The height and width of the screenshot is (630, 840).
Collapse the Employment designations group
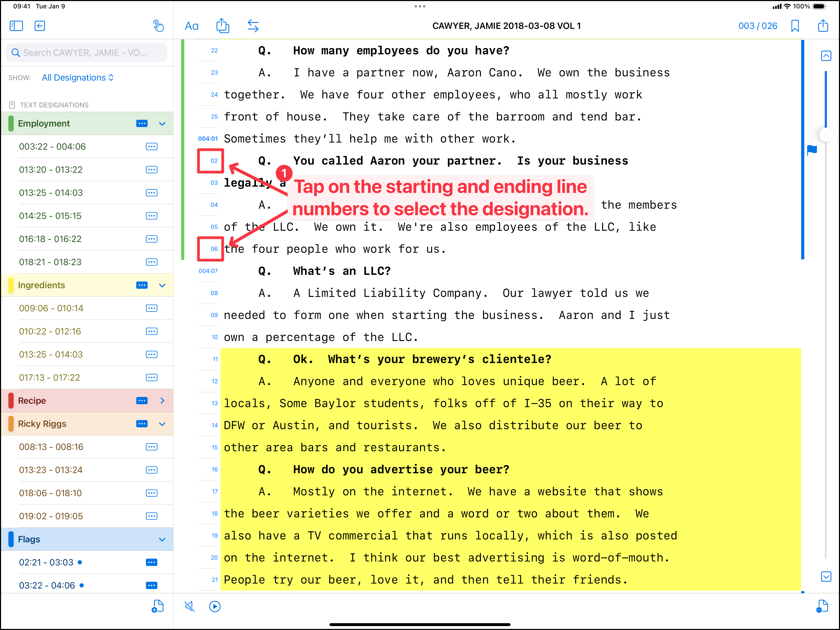[162, 124]
